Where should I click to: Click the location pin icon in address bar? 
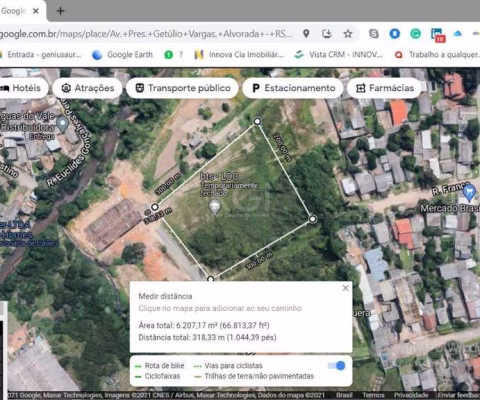306,33
